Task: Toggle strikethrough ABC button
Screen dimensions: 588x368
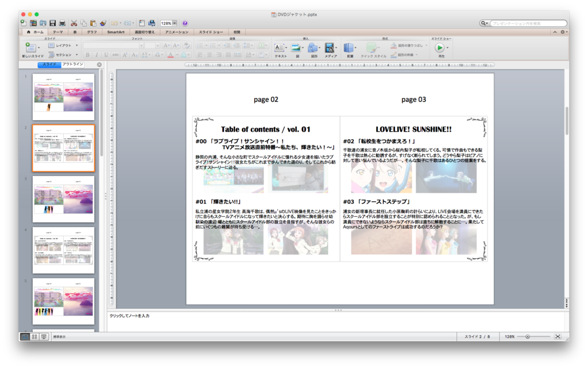Action: (x=115, y=55)
